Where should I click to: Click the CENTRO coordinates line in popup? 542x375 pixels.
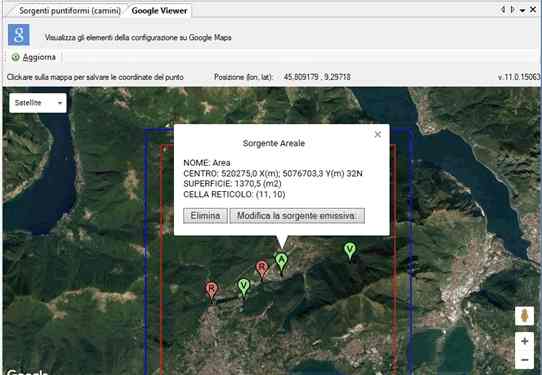pyautogui.click(x=273, y=173)
